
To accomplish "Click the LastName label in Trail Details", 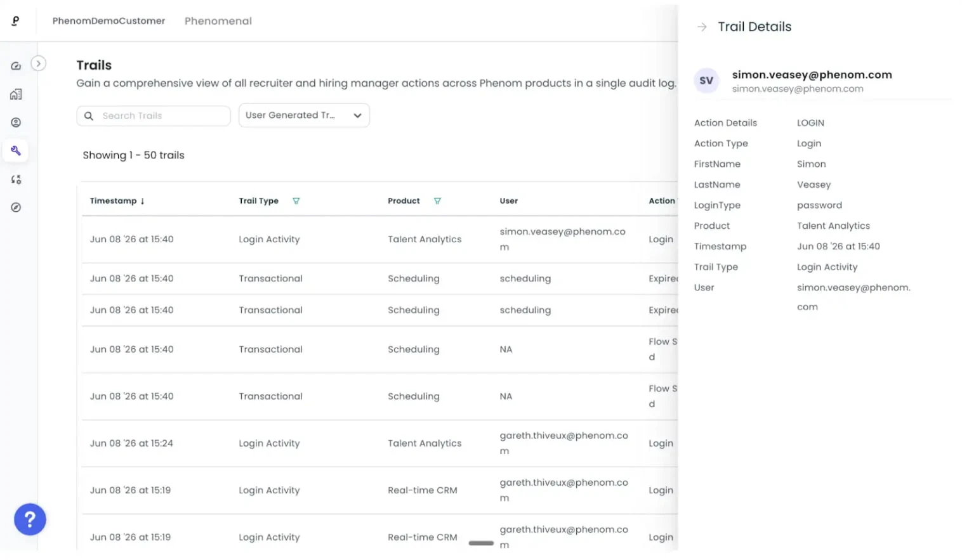I will click(x=717, y=185).
